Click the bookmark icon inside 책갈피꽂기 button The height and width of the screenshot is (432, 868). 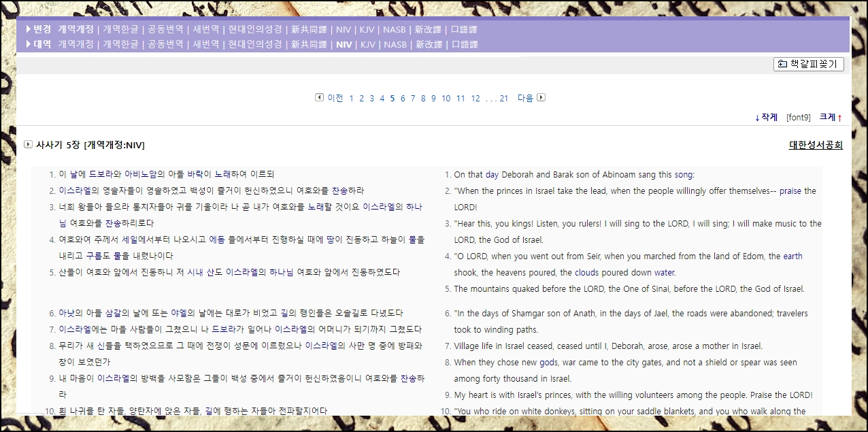coord(783,64)
